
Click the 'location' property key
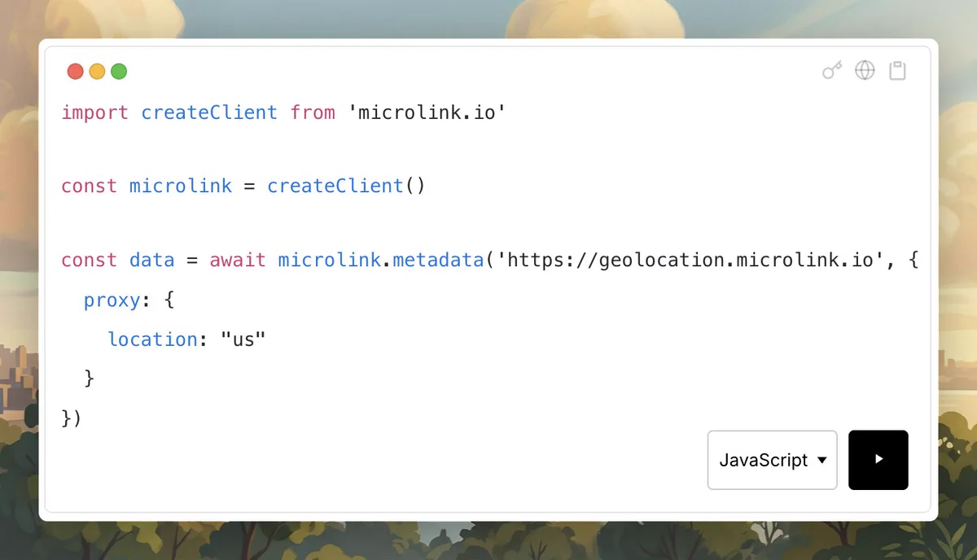tap(153, 339)
